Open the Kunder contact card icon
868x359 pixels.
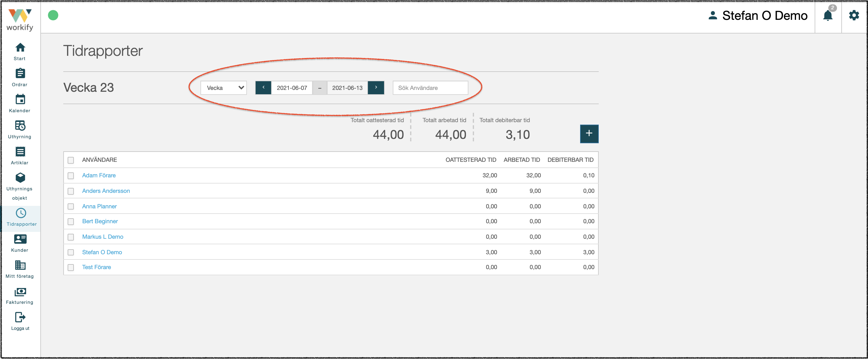coord(20,239)
